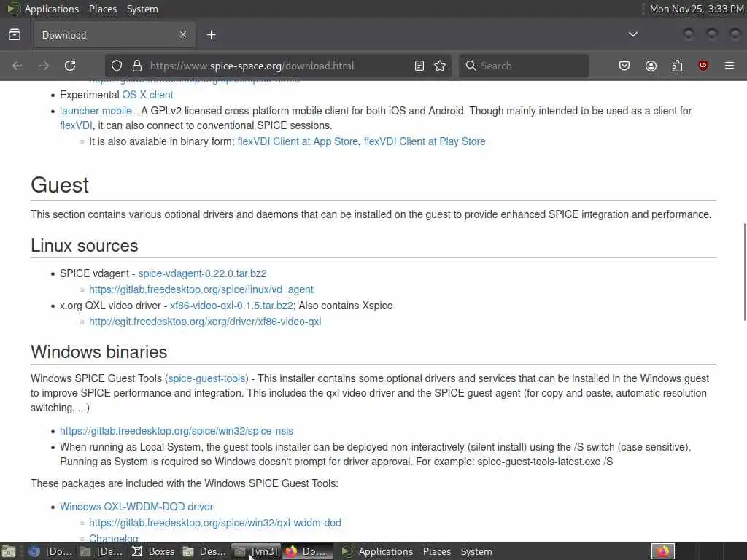Click the show desktop icon in bottom taskbar
The height and width of the screenshot is (560, 747).
click(x=9, y=551)
